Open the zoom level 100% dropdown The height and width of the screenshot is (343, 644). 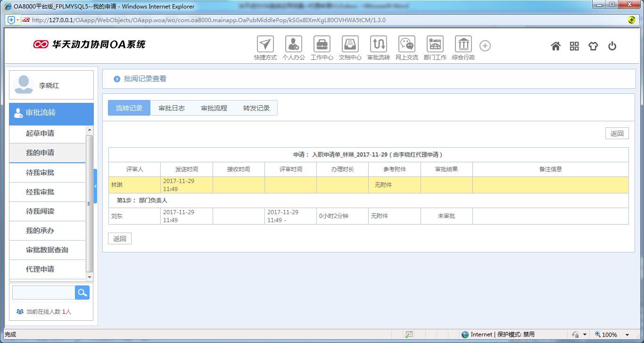click(x=613, y=335)
